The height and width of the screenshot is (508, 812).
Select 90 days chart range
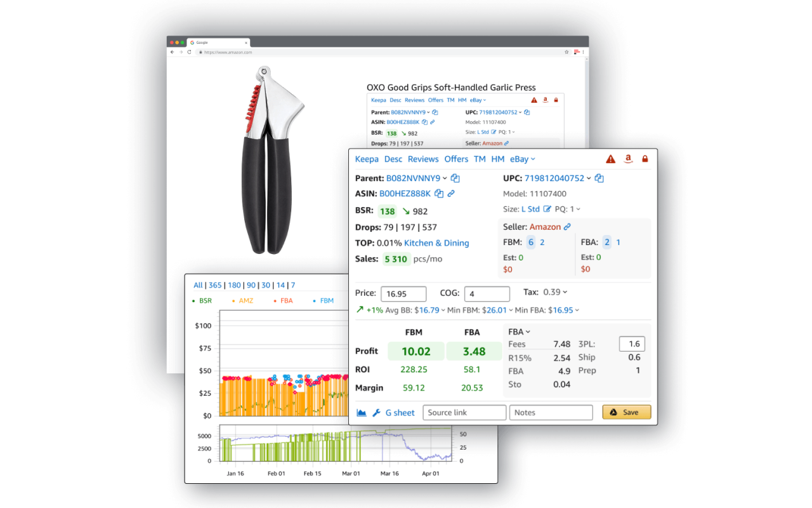pyautogui.click(x=251, y=285)
